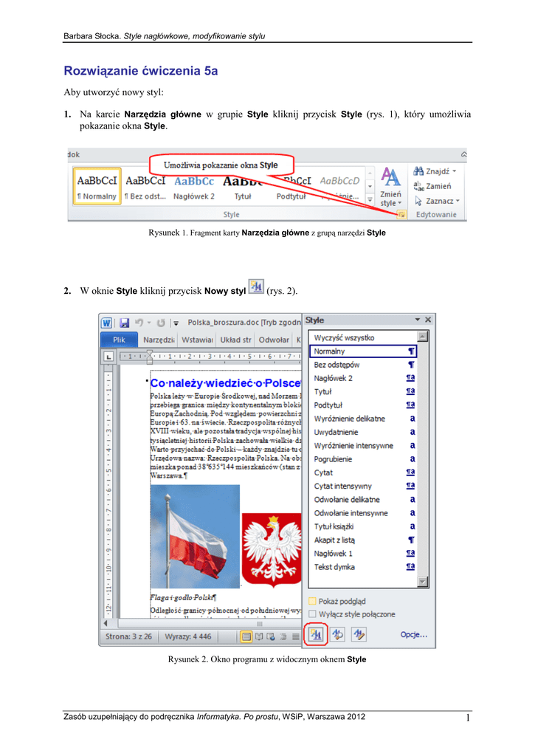Click the Nowy styl button in Style pane
Viewport: 535px width, 756px height.
(x=316, y=633)
